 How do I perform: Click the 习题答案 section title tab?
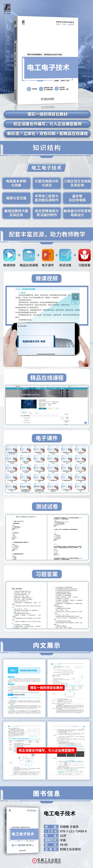tap(47, 574)
